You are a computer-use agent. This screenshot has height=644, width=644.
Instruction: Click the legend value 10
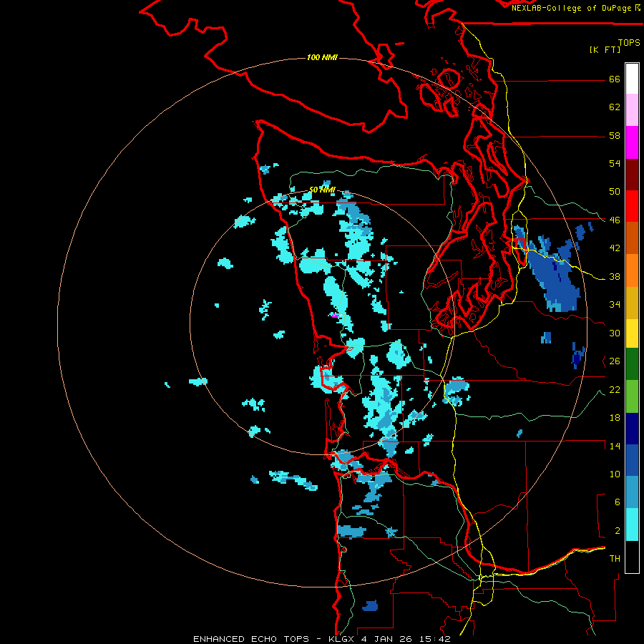pyautogui.click(x=615, y=474)
